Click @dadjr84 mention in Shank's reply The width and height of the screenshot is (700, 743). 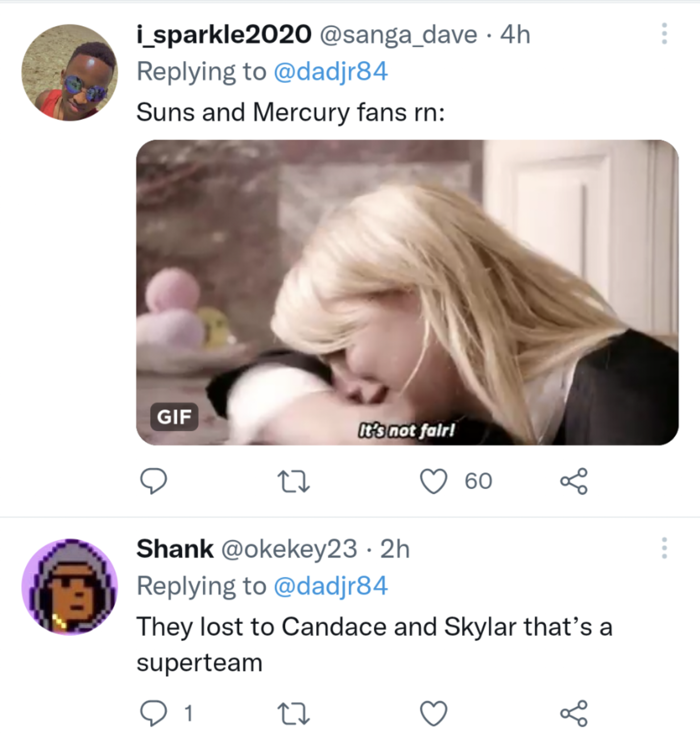pyautogui.click(x=331, y=586)
